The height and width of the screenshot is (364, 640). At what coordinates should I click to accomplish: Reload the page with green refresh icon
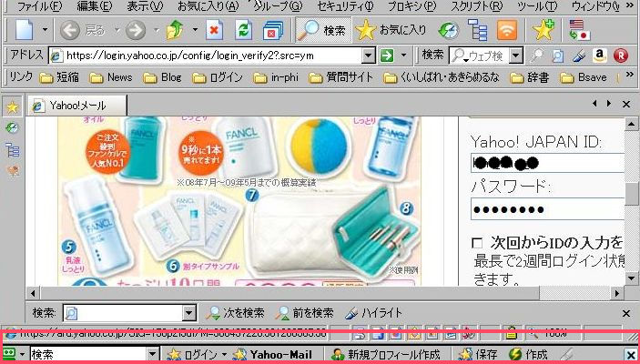pyautogui.click(x=243, y=30)
